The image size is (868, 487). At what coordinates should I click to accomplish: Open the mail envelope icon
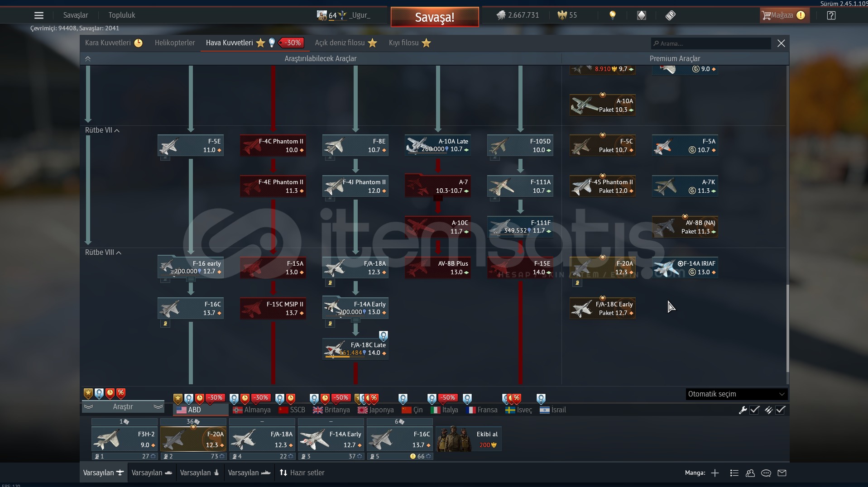[782, 473]
